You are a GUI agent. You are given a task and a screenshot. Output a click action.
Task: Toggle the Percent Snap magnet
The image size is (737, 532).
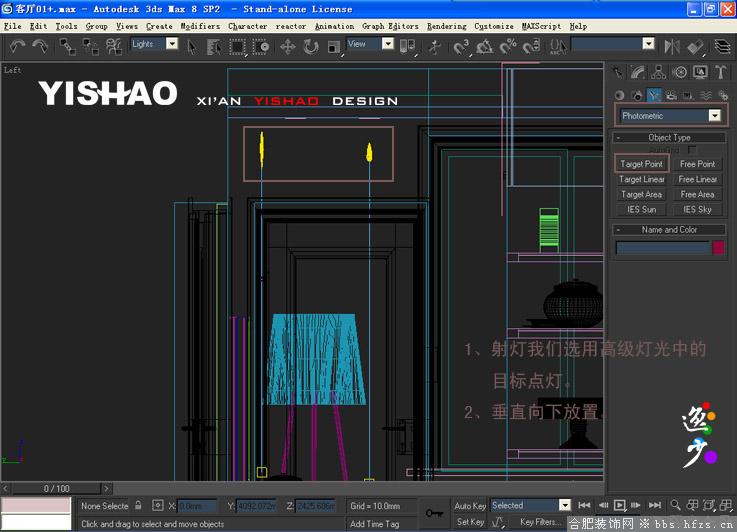click(x=508, y=47)
